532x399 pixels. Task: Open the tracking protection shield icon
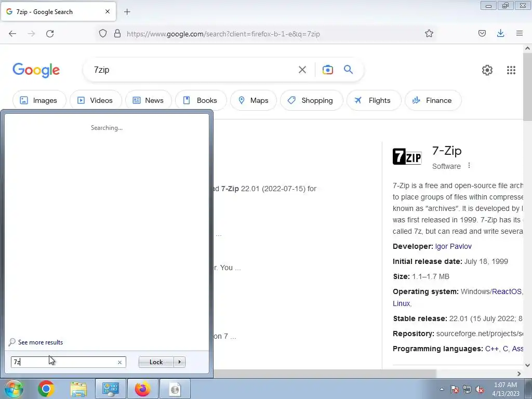[103, 34]
